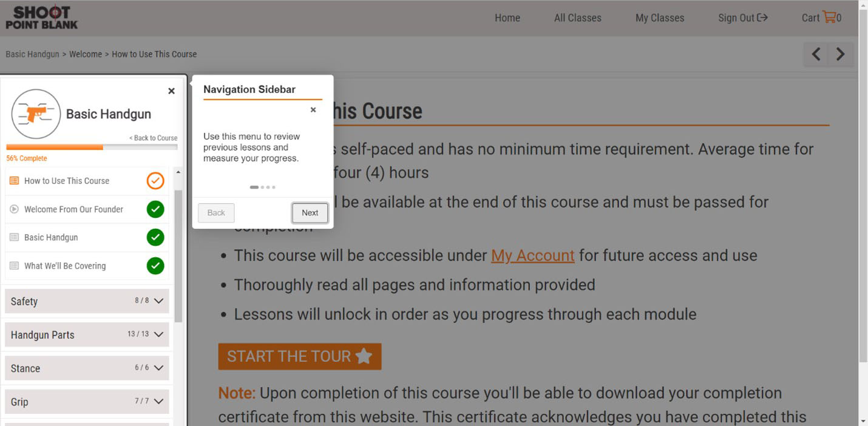This screenshot has width=868, height=426.
Task: Click the course progress bar
Action: tap(92, 147)
